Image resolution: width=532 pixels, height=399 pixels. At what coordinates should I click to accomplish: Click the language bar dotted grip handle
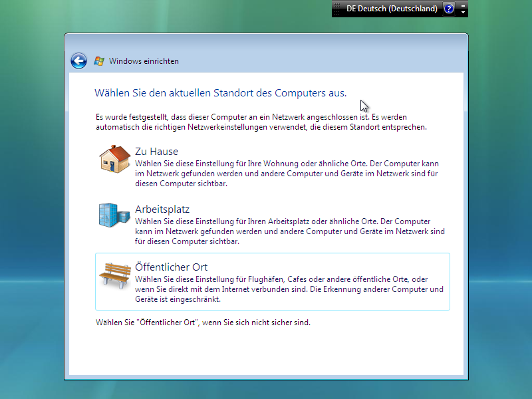point(336,9)
